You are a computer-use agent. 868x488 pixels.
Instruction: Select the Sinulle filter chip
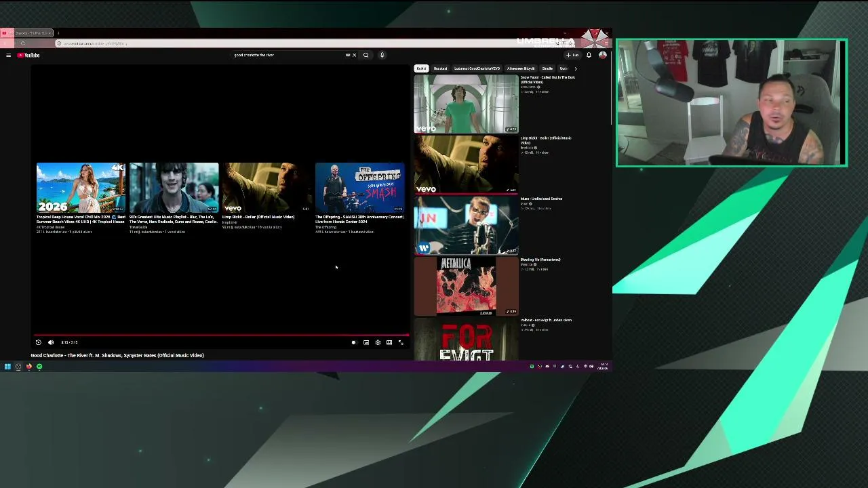click(547, 68)
